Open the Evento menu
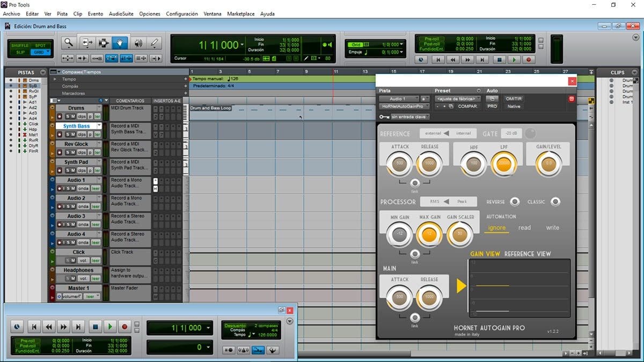 tap(96, 14)
